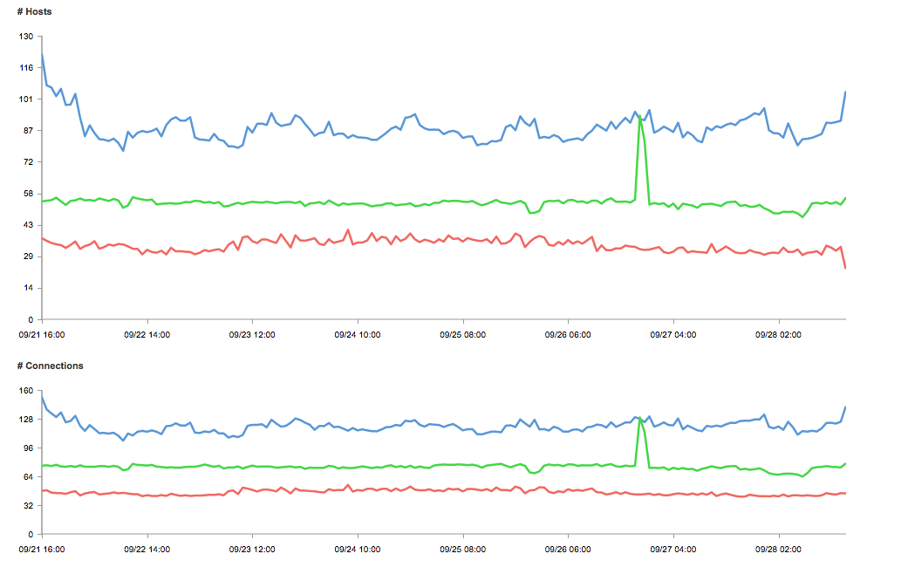Click "09/23 12:00" under the Hosts chart
The width and height of the screenshot is (908, 588).
pyautogui.click(x=252, y=335)
